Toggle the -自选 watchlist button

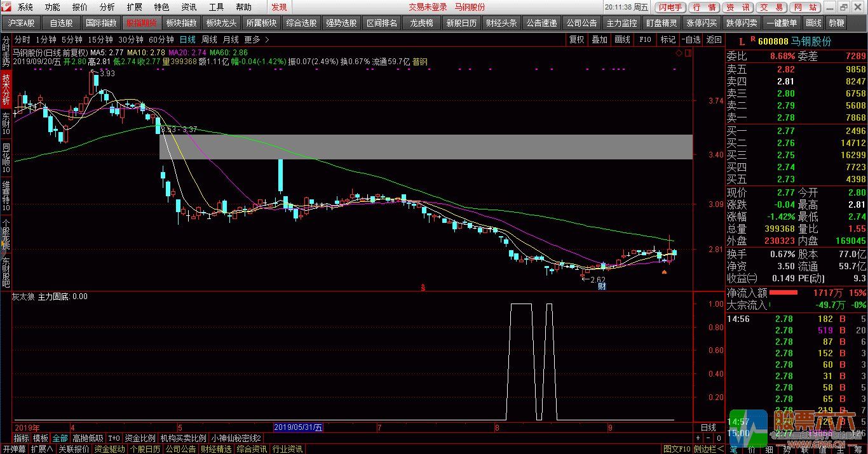coord(691,39)
